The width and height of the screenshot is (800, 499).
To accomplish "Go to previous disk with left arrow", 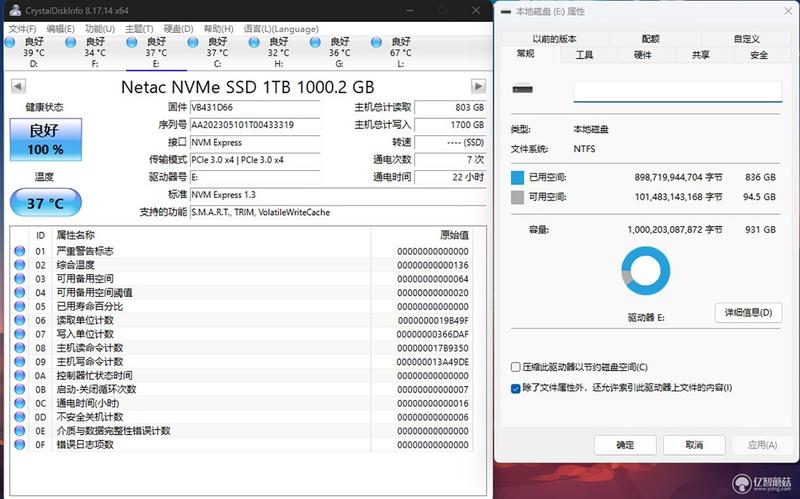I will pyautogui.click(x=18, y=86).
